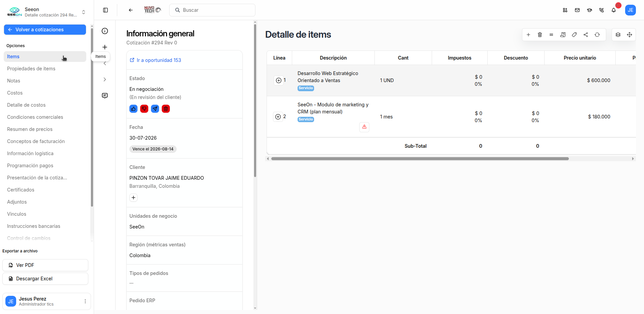Go back with the header arrow
Image resolution: width=644 pixels, height=314 pixels.
tap(131, 10)
